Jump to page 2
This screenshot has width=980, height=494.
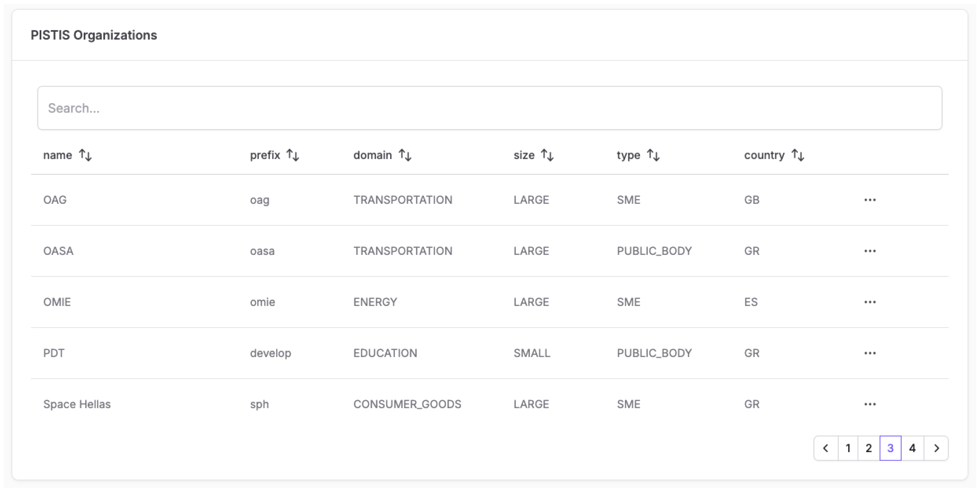869,448
